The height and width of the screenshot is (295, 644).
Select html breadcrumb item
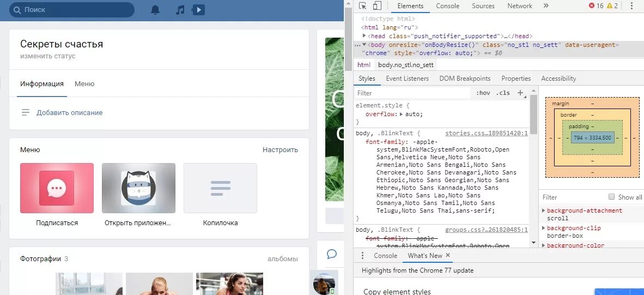pyautogui.click(x=363, y=65)
